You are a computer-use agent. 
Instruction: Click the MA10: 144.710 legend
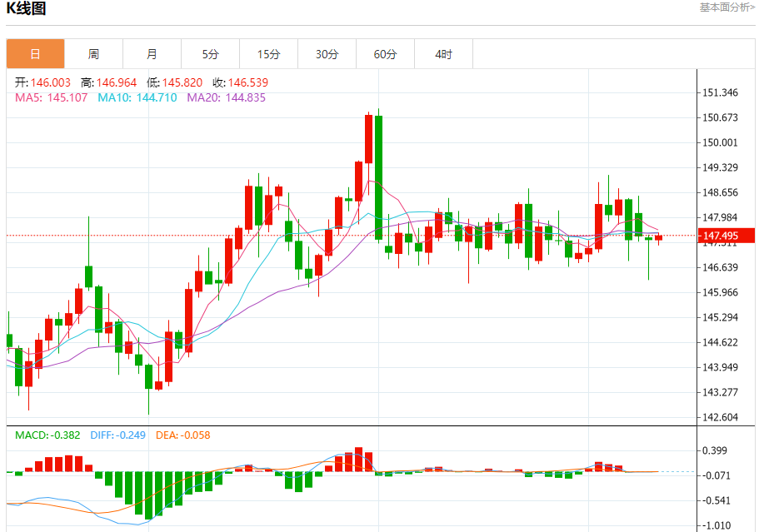coord(137,97)
